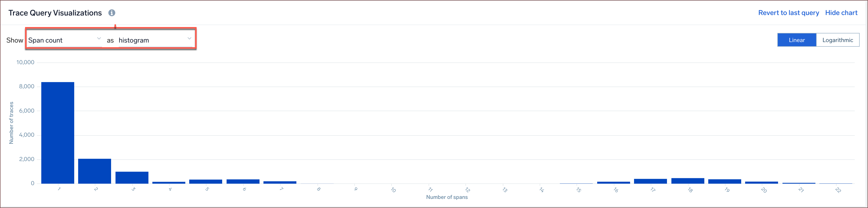Select the Linear scale option
The width and height of the screenshot is (868, 208).
796,40
